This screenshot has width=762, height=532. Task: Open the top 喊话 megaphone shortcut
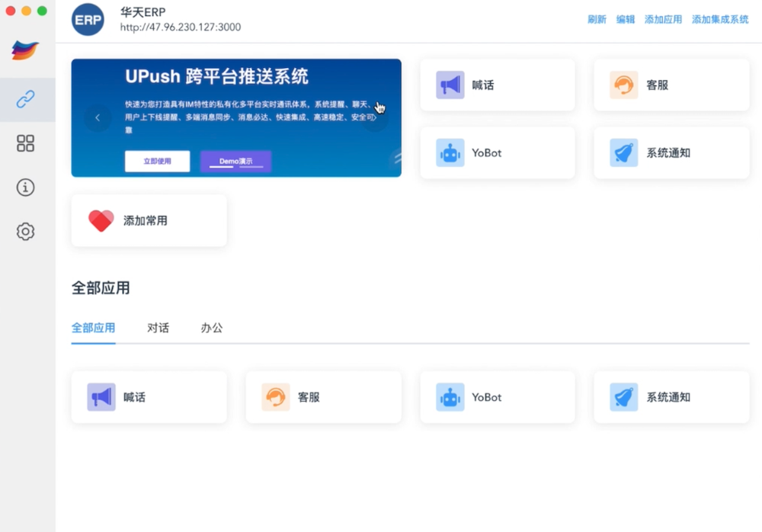click(497, 85)
